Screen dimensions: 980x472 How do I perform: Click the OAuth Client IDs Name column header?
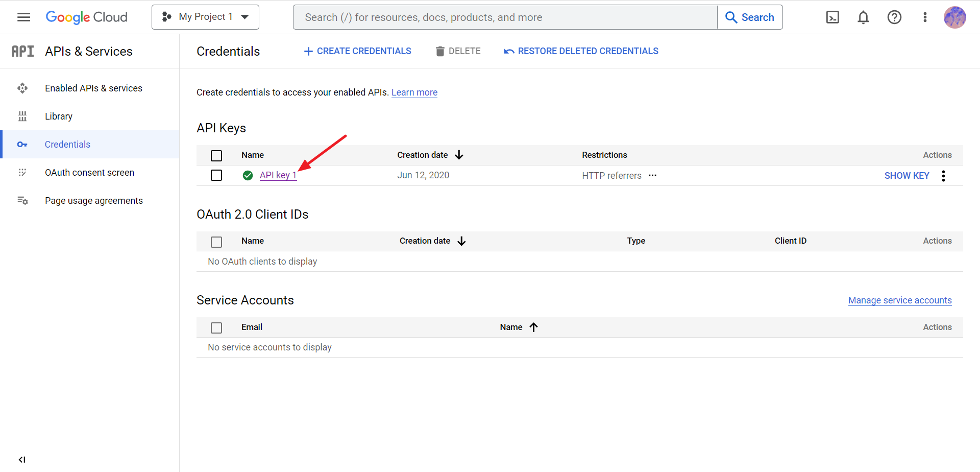point(253,241)
